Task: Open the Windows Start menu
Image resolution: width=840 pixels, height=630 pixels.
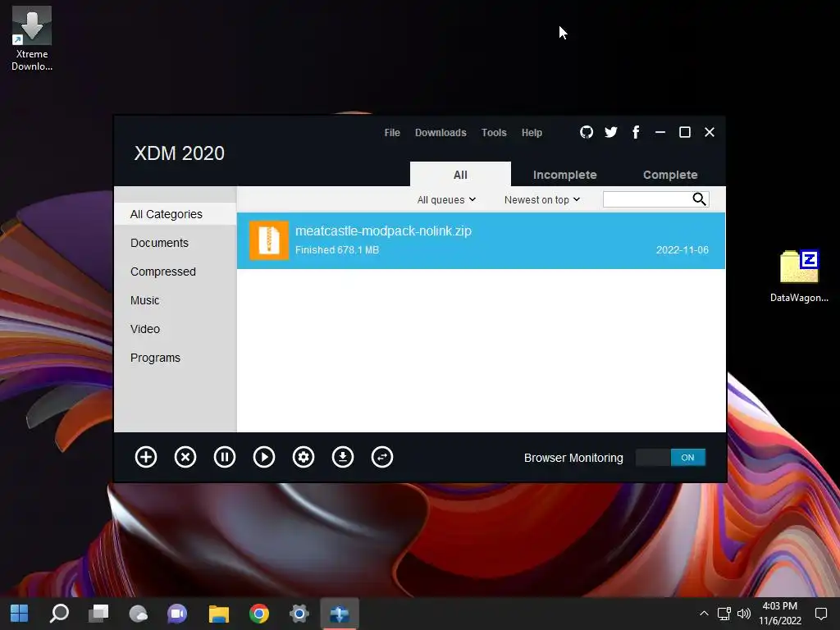Action: [x=20, y=614]
